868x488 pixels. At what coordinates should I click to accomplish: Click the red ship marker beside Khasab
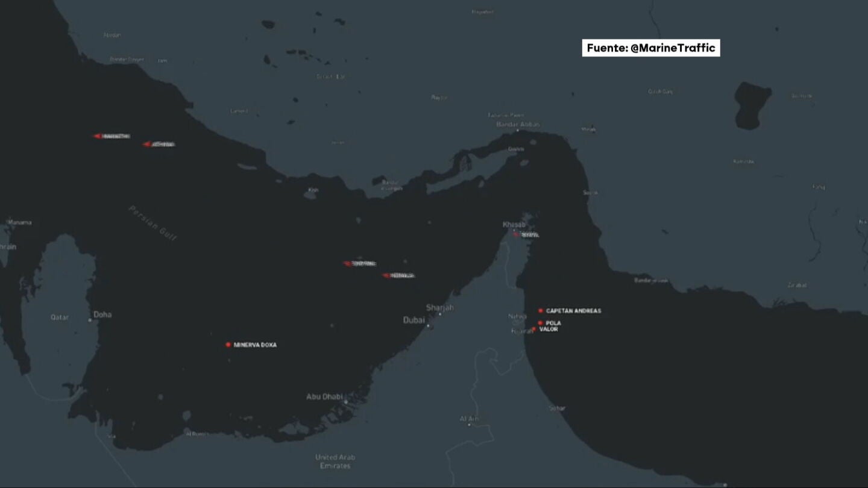pos(517,234)
